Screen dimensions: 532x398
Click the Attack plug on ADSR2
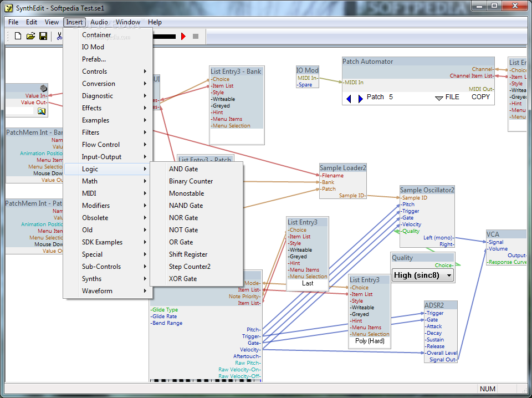(x=433, y=326)
